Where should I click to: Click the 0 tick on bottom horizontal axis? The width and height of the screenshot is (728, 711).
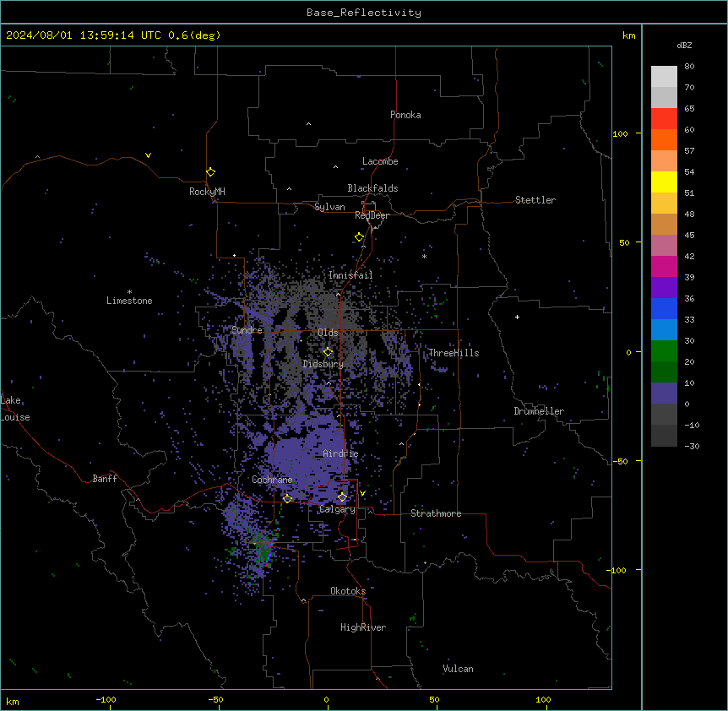(326, 699)
